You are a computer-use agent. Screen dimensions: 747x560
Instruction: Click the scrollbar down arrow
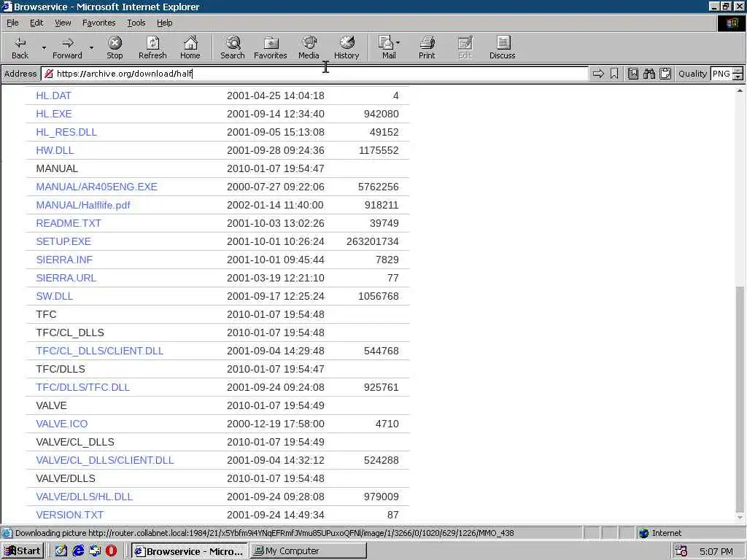(740, 517)
